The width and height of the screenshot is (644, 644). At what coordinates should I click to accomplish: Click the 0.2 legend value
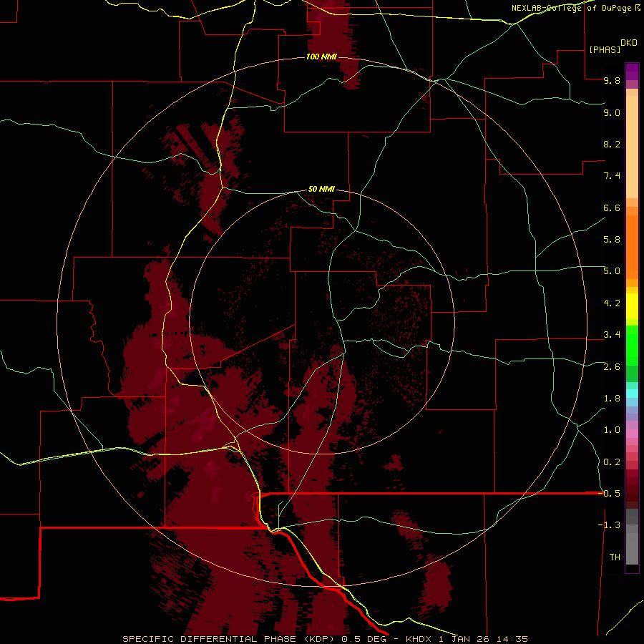point(612,462)
